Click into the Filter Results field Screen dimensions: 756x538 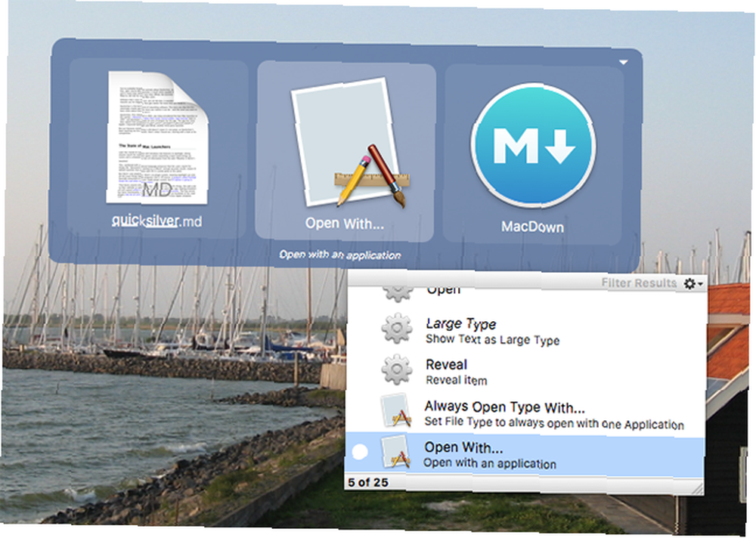pyautogui.click(x=638, y=283)
